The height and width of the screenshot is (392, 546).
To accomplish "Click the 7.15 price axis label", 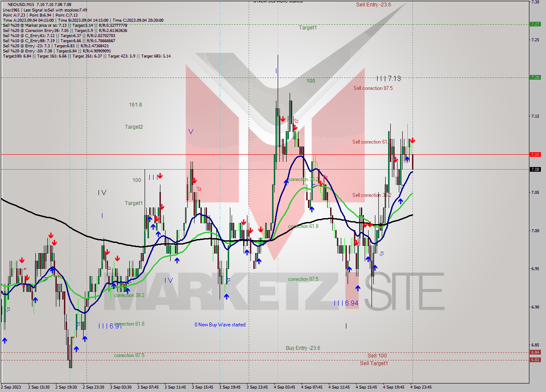I will (x=535, y=116).
